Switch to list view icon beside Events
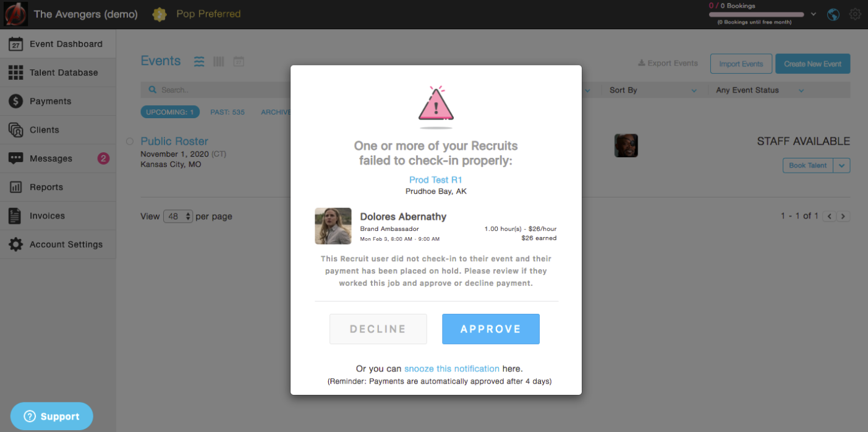The height and width of the screenshot is (432, 868). point(199,61)
